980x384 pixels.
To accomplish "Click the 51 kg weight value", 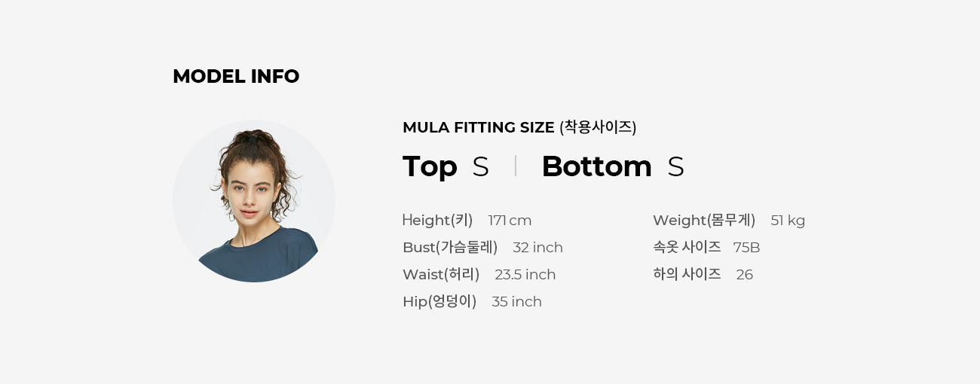I will point(788,221).
